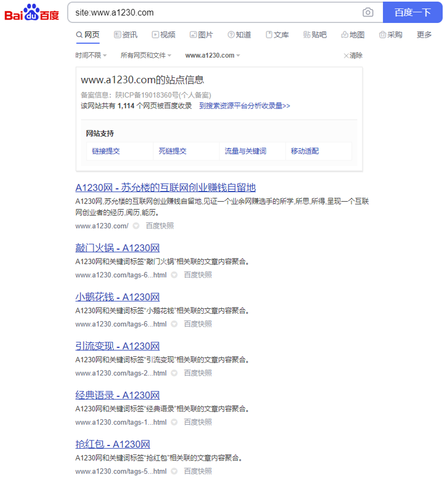Open the A1230网 苏允楼 homepage result
The image size is (448, 478).
point(165,187)
